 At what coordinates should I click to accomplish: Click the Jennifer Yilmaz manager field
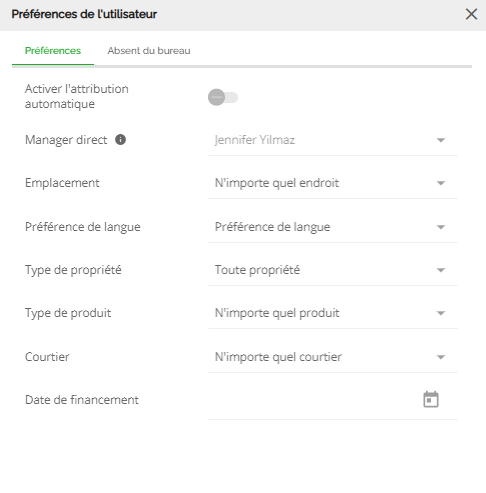point(333,140)
